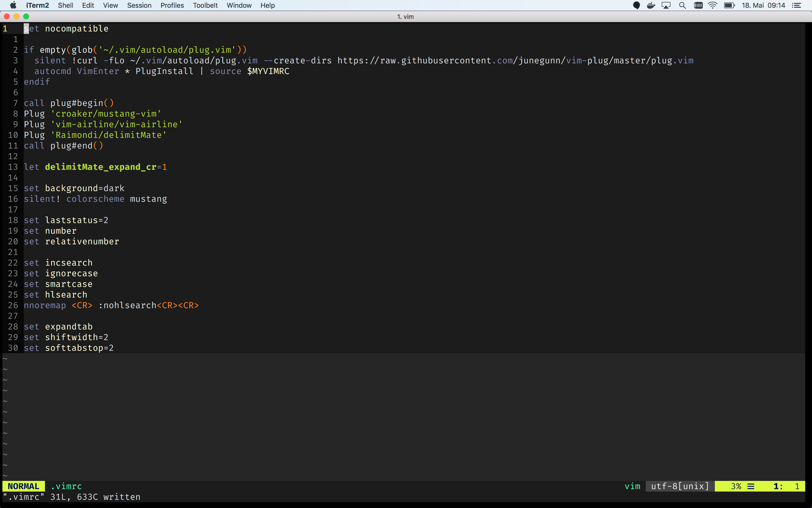This screenshot has width=812, height=508.
Task: Click the 'set ignorecase' line
Action: [61, 274]
